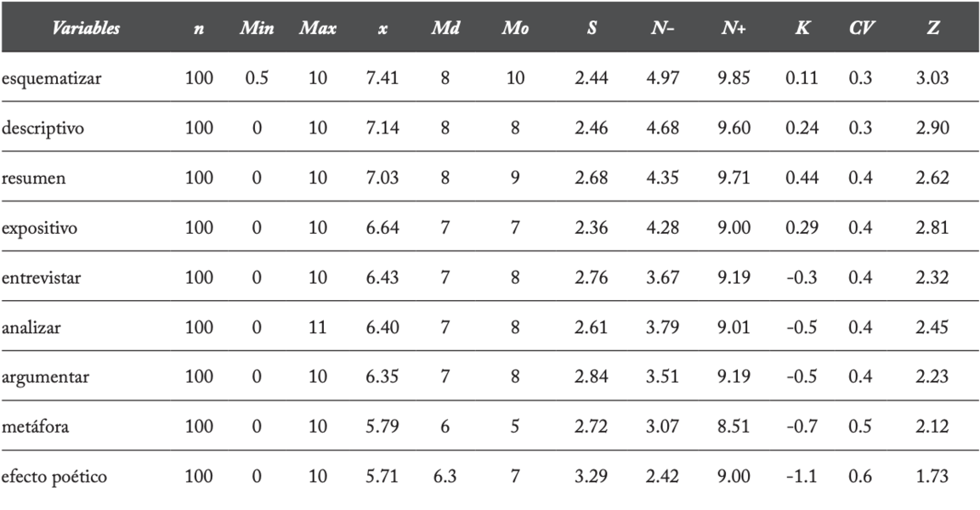Click the 'Max' column header
The width and height of the screenshot is (980, 510).
(x=318, y=29)
